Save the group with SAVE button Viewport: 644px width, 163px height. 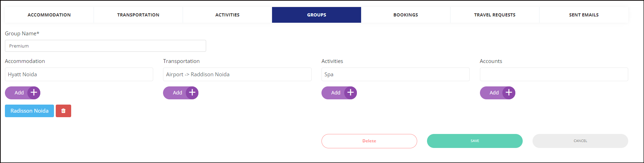475,141
